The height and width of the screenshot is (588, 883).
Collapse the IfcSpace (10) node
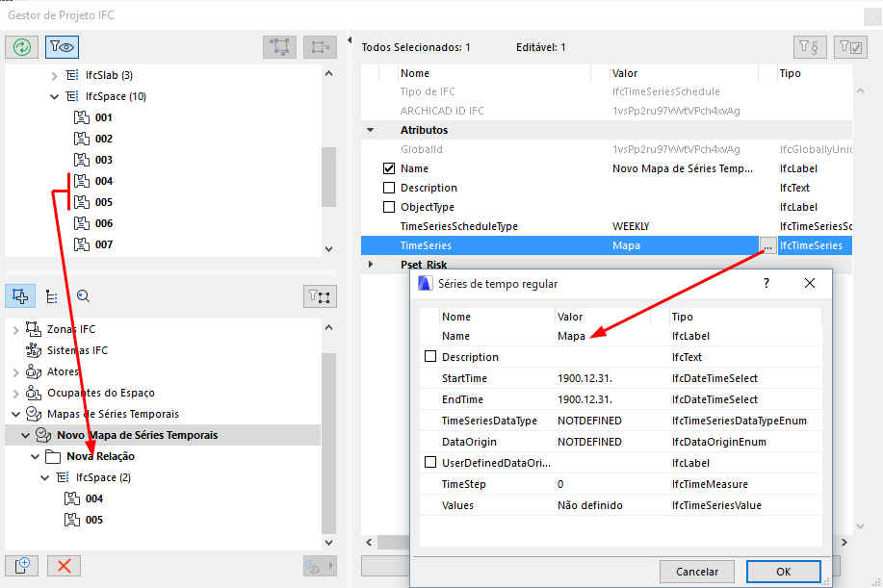tap(55, 97)
